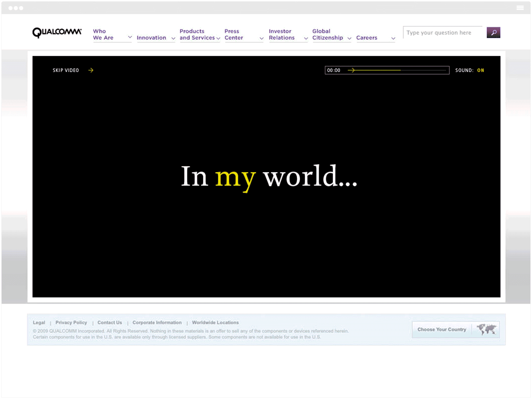Click ON next to SOUND label
This screenshot has height=399, width=532.
point(481,70)
